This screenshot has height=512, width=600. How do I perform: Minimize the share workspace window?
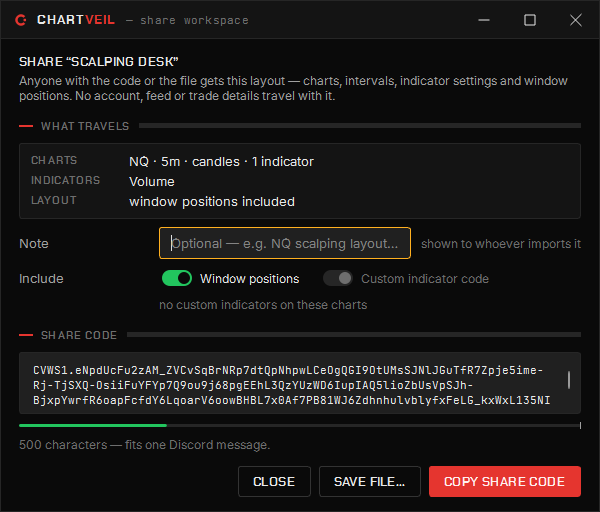tap(484, 20)
